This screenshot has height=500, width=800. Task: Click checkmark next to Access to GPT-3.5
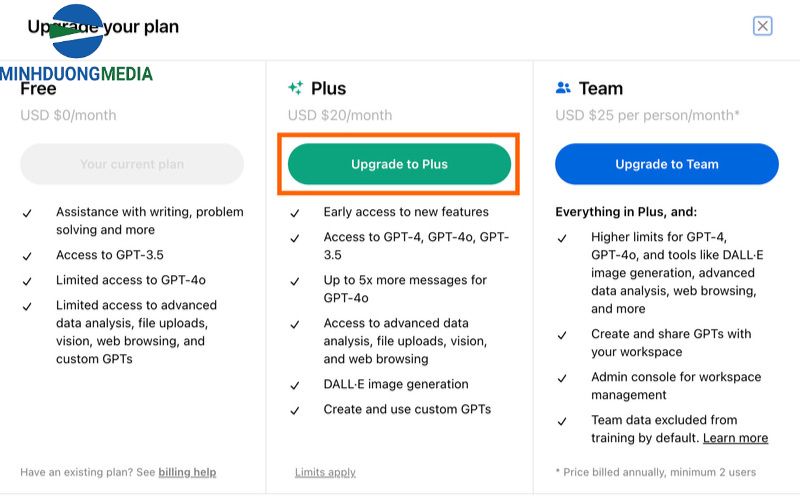(x=28, y=256)
